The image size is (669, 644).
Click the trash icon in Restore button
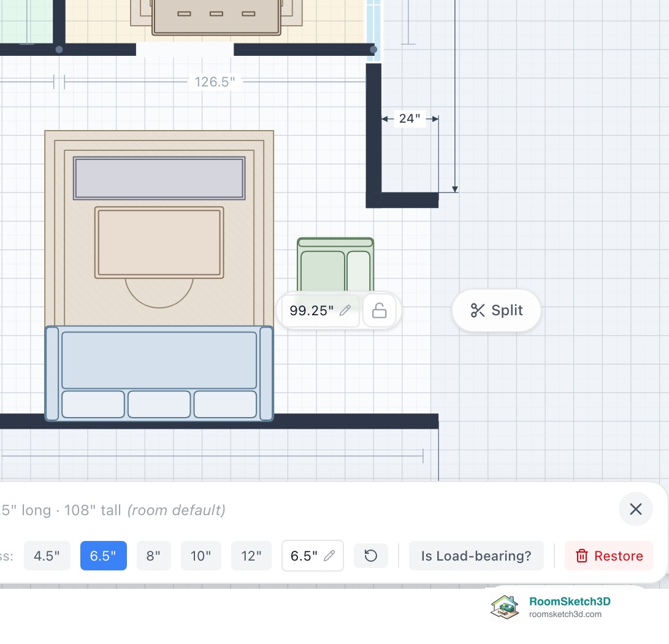582,556
